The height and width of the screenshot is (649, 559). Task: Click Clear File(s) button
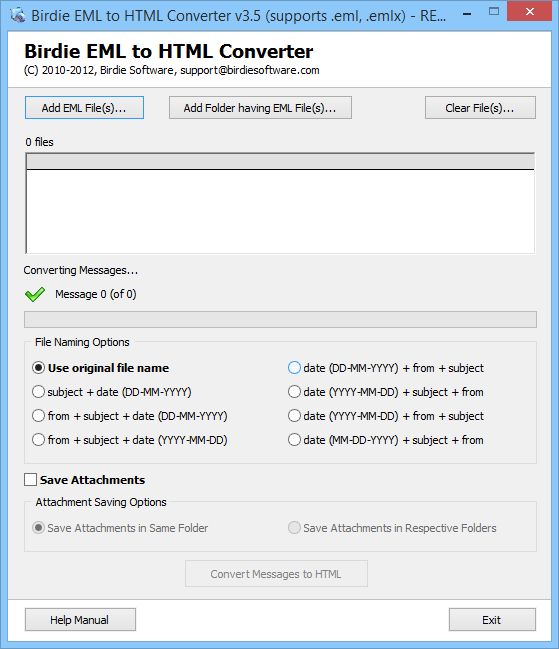pyautogui.click(x=480, y=108)
